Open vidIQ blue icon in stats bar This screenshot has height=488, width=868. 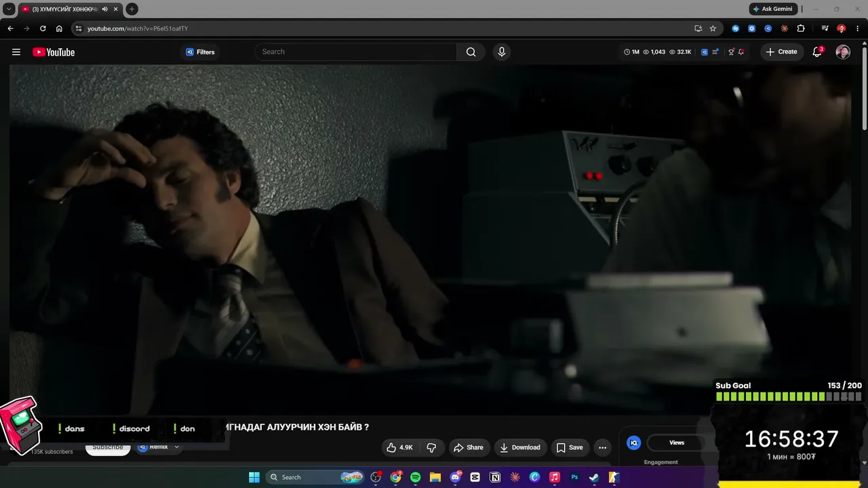[705, 52]
